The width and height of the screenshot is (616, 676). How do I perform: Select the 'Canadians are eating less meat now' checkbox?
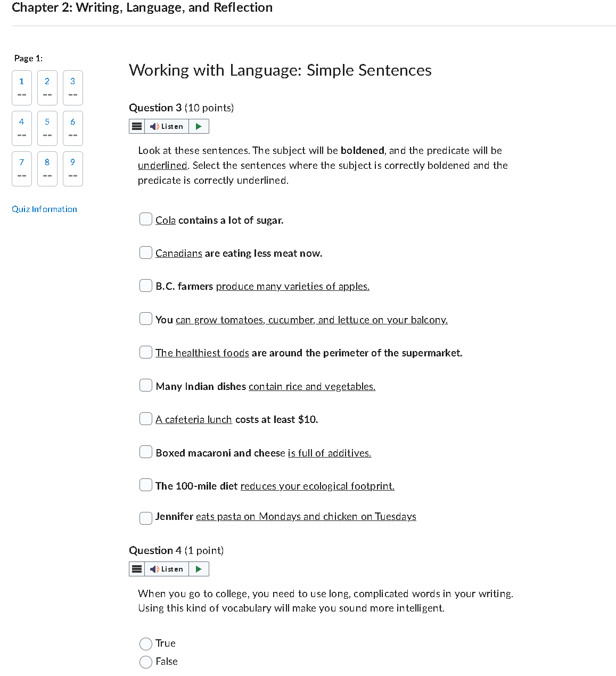coord(145,252)
